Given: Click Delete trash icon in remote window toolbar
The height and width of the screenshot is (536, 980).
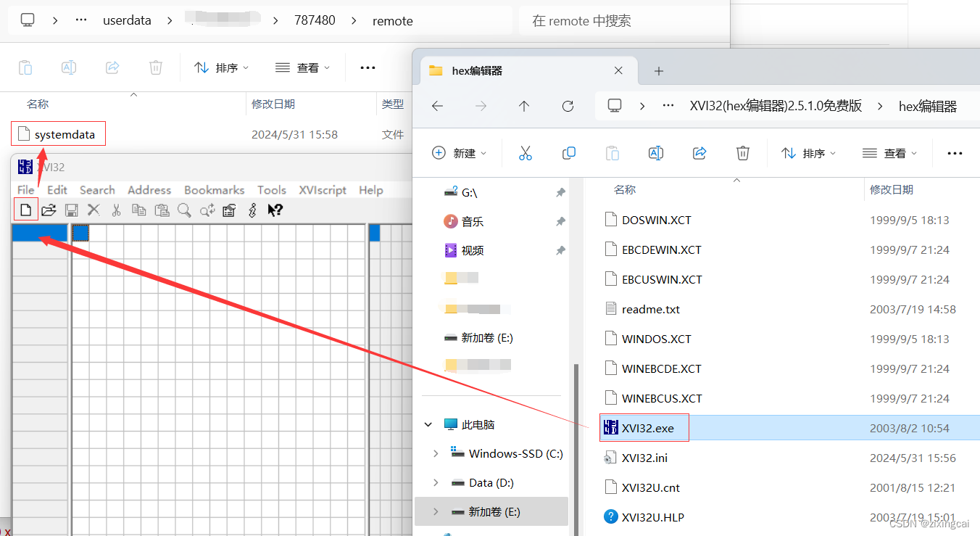Looking at the screenshot, I should (x=156, y=67).
